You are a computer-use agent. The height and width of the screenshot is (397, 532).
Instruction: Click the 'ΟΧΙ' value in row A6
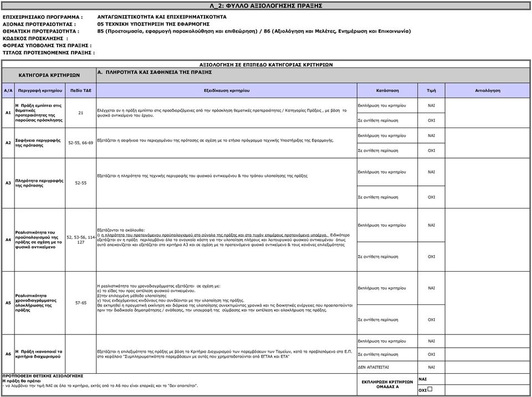(x=431, y=354)
